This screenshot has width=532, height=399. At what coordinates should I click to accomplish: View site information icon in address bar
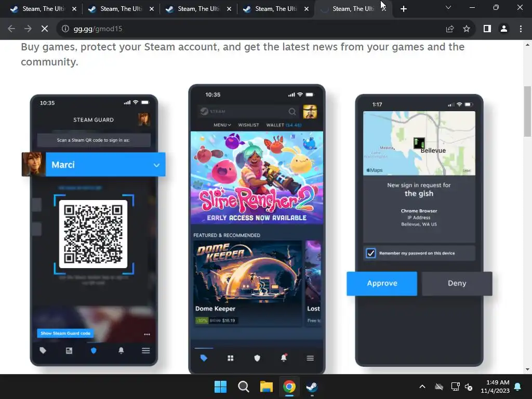tap(65, 29)
